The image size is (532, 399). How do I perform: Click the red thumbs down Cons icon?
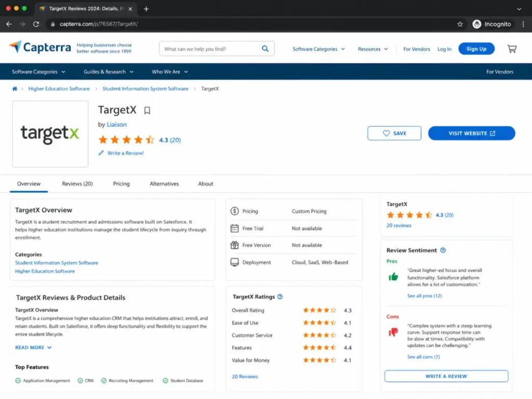(x=393, y=332)
